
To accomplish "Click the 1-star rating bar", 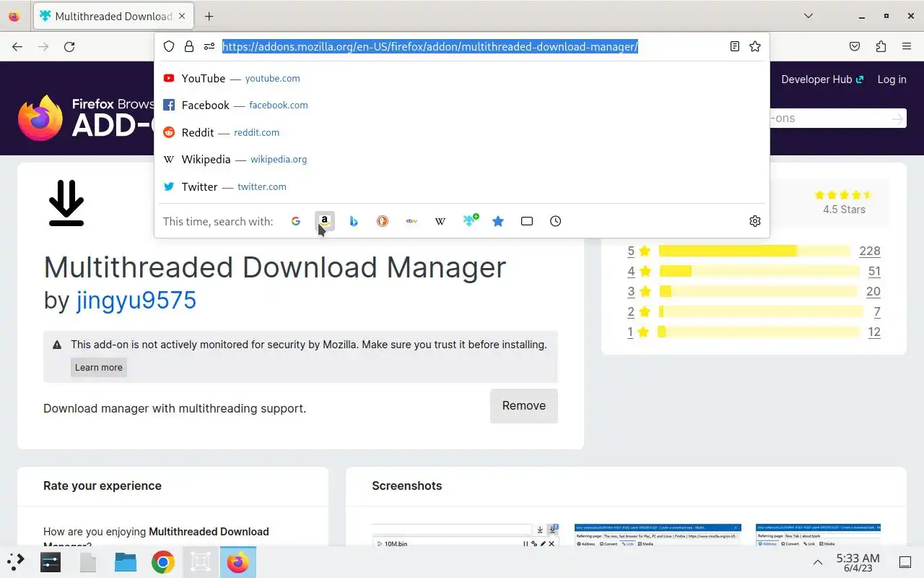I will 759,332.
